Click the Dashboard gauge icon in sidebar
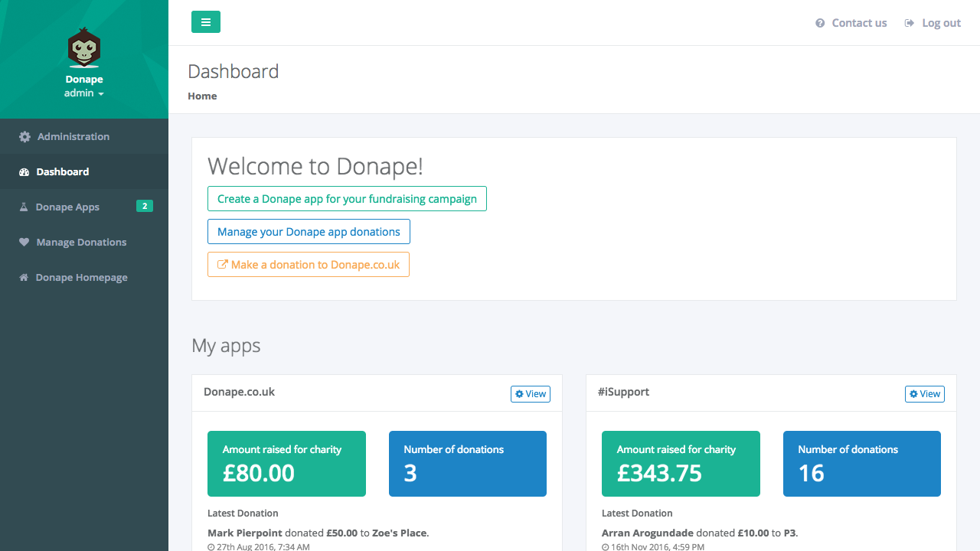 (24, 171)
